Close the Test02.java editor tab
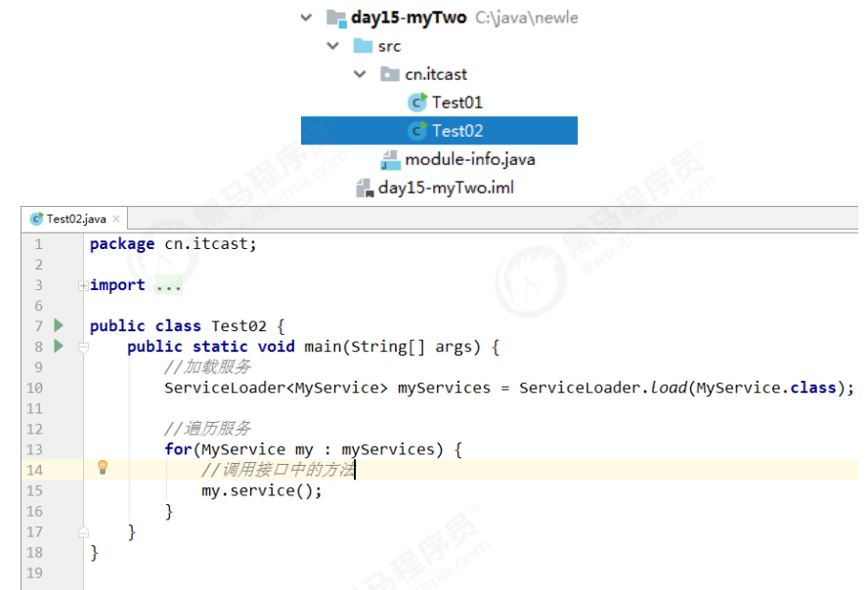Image resolution: width=868 pixels, height=590 pixels. tap(115, 219)
